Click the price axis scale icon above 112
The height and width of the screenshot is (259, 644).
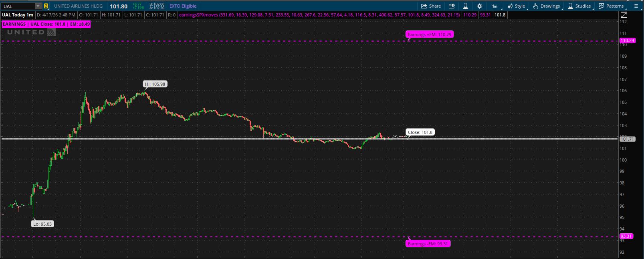[x=624, y=15]
